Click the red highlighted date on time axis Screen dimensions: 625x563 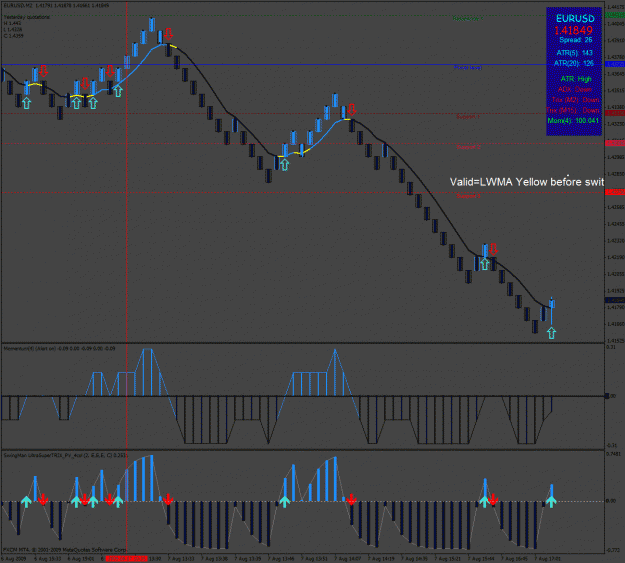[126, 559]
